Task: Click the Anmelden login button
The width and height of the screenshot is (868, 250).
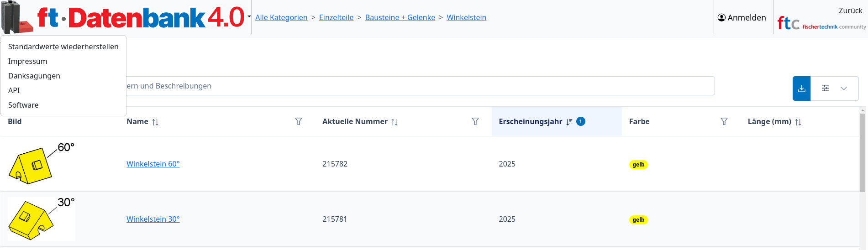Action: [742, 17]
